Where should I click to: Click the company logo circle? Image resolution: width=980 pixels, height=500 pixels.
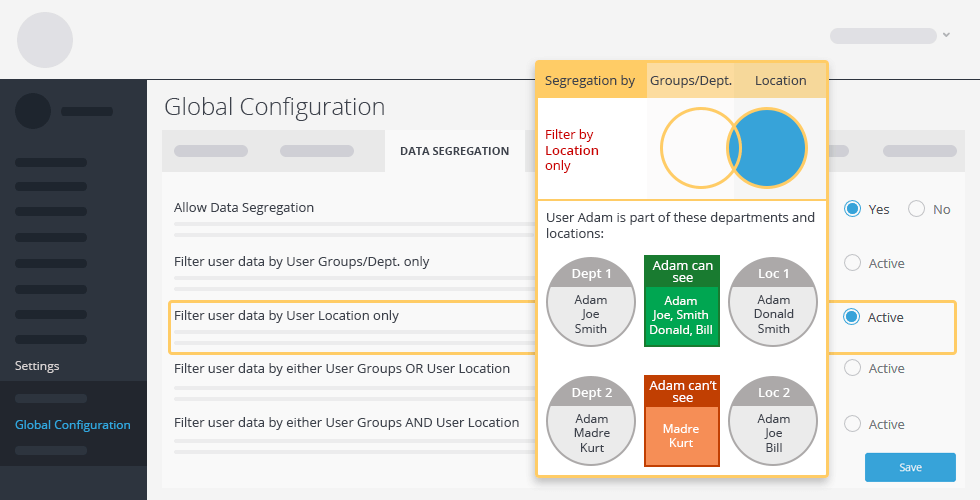point(45,40)
